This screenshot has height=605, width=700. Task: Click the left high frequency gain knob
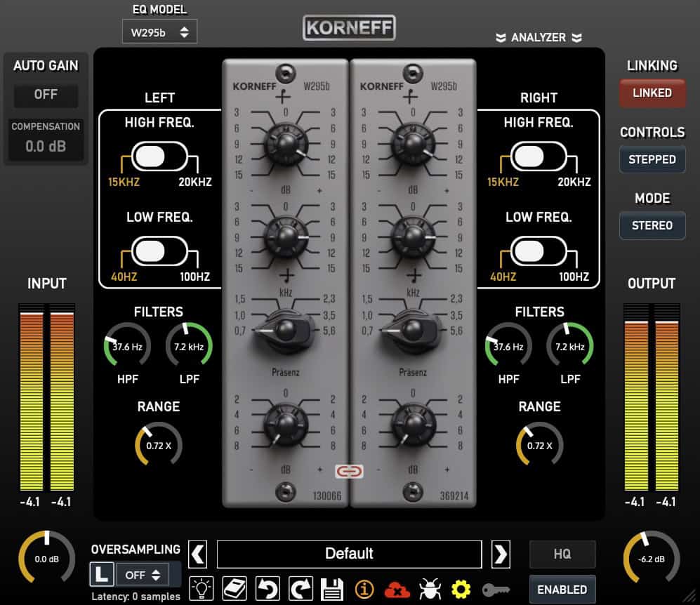[286, 144]
